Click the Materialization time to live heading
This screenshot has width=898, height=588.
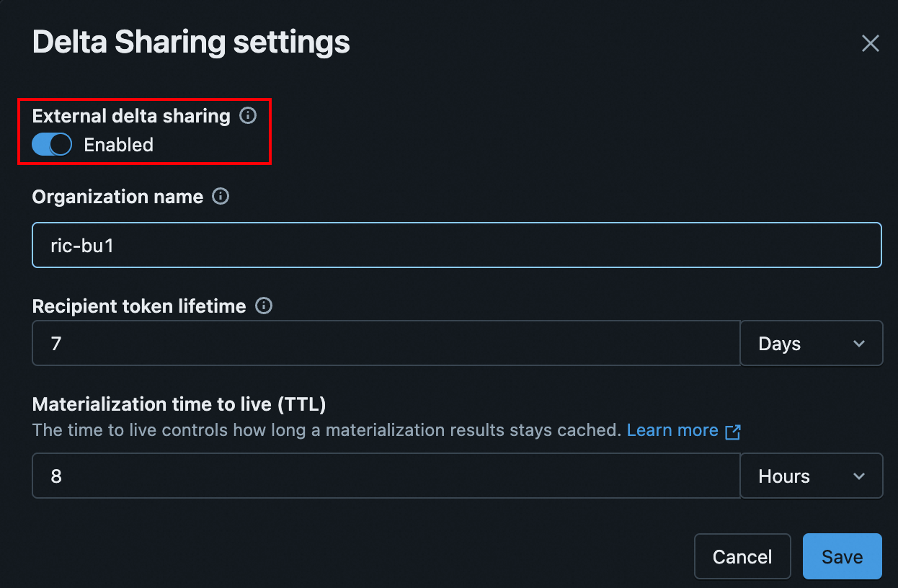point(179,404)
